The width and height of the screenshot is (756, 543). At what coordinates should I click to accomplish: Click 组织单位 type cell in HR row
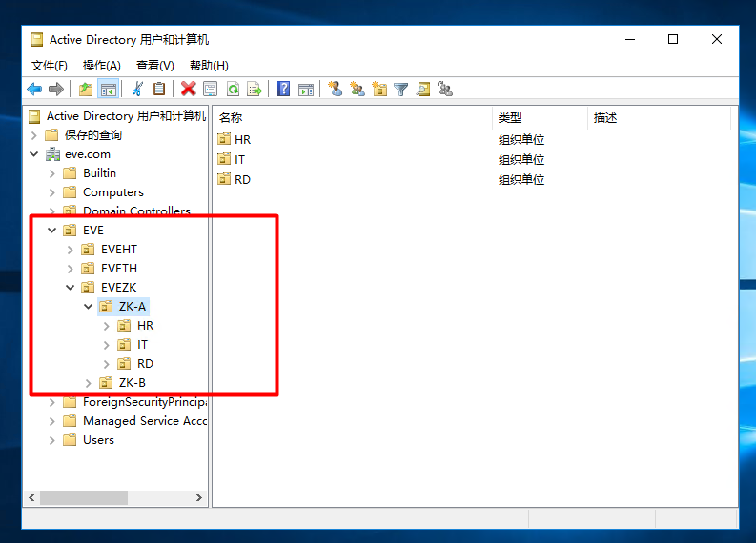[521, 140]
